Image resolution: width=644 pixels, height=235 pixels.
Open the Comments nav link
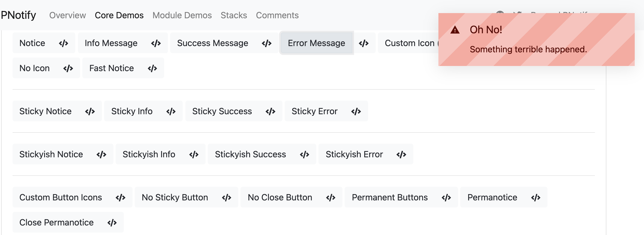click(x=277, y=15)
